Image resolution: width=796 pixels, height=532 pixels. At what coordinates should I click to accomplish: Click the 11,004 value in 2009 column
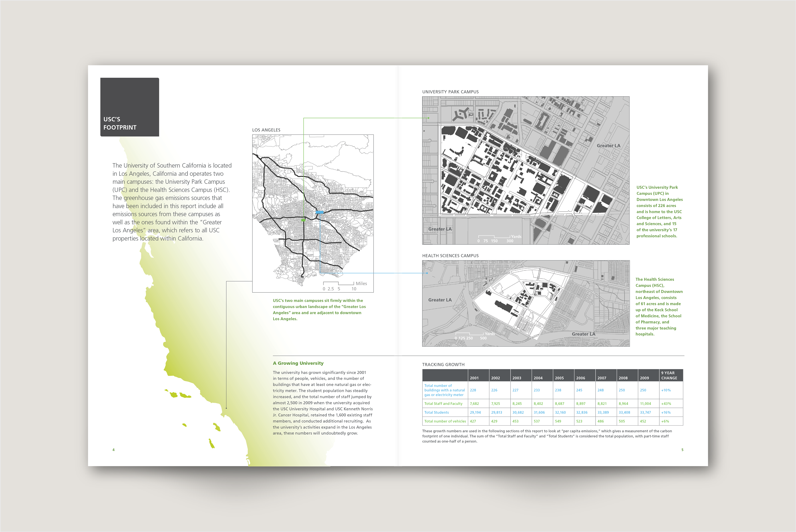pyautogui.click(x=645, y=404)
